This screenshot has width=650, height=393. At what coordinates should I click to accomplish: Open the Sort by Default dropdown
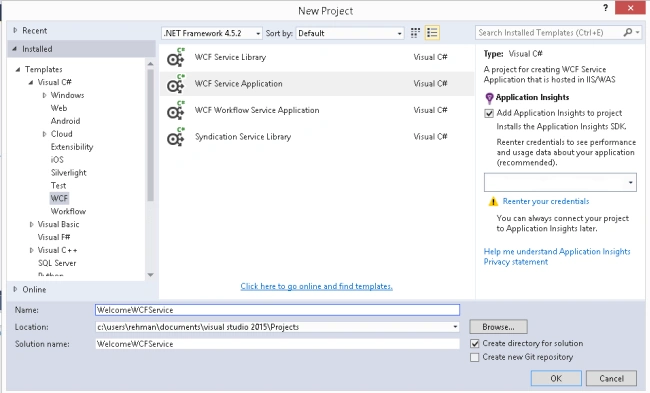pos(350,33)
